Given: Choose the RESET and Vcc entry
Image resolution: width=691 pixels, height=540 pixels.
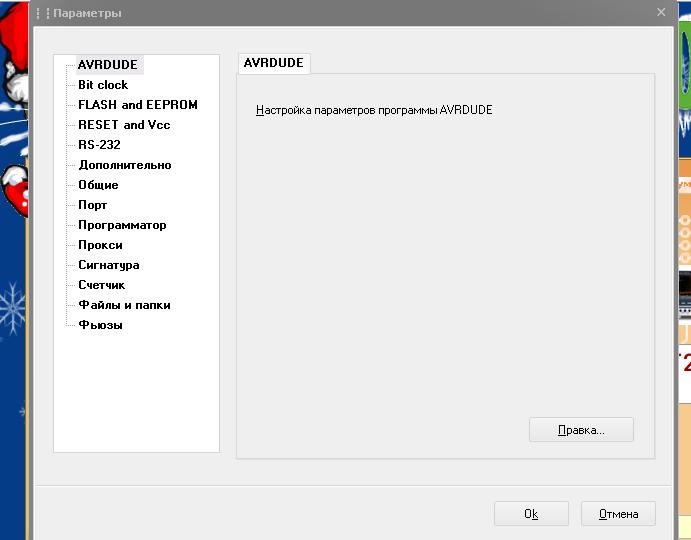Looking at the screenshot, I should coord(124,125).
